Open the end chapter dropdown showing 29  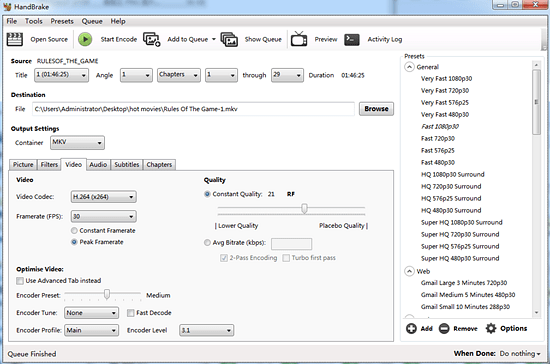coord(287,75)
